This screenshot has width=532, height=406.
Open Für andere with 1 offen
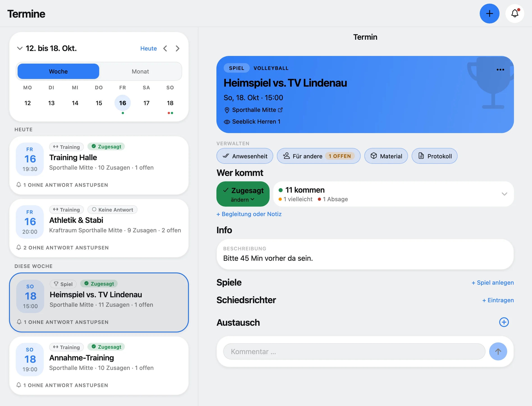click(x=318, y=156)
